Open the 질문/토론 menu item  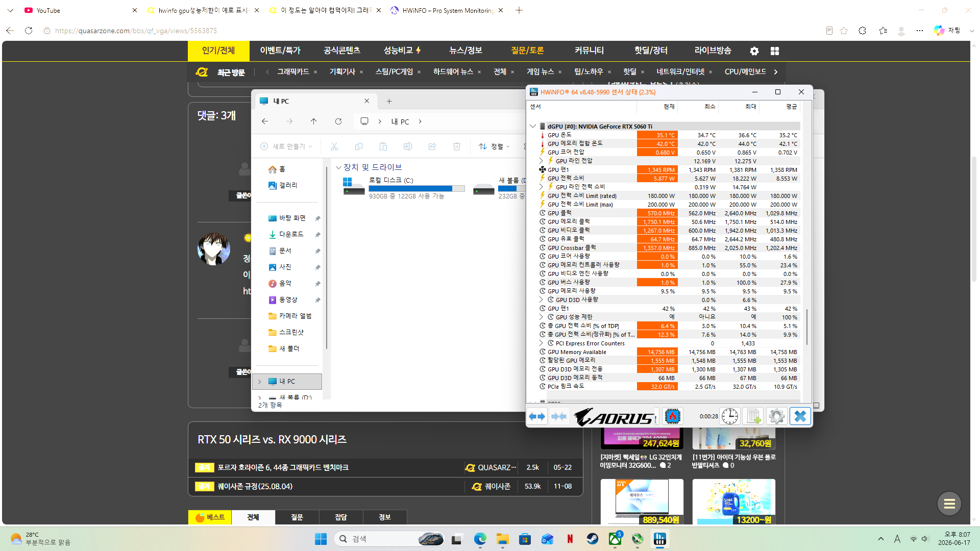pos(527,51)
